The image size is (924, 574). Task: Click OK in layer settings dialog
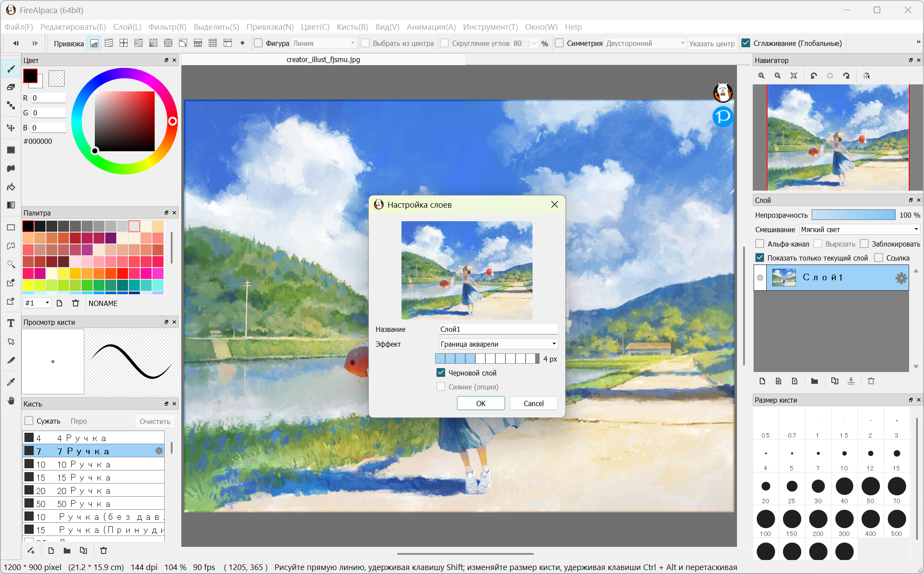click(481, 403)
